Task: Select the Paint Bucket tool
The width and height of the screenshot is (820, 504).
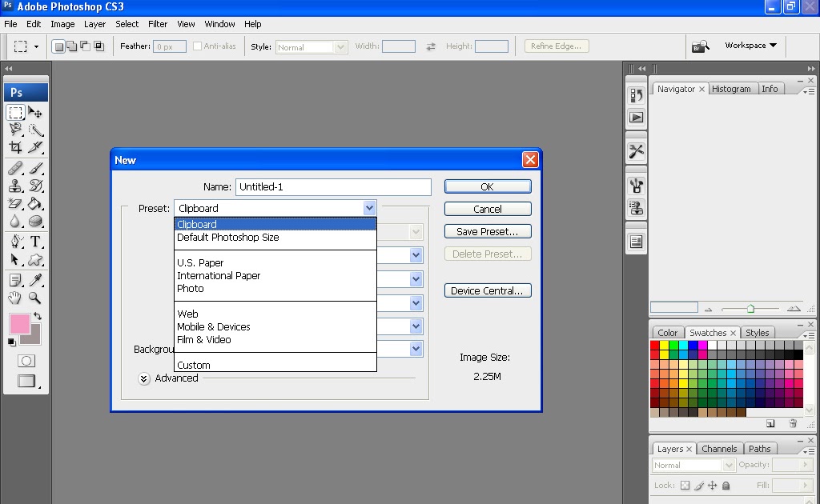Action: (35, 203)
